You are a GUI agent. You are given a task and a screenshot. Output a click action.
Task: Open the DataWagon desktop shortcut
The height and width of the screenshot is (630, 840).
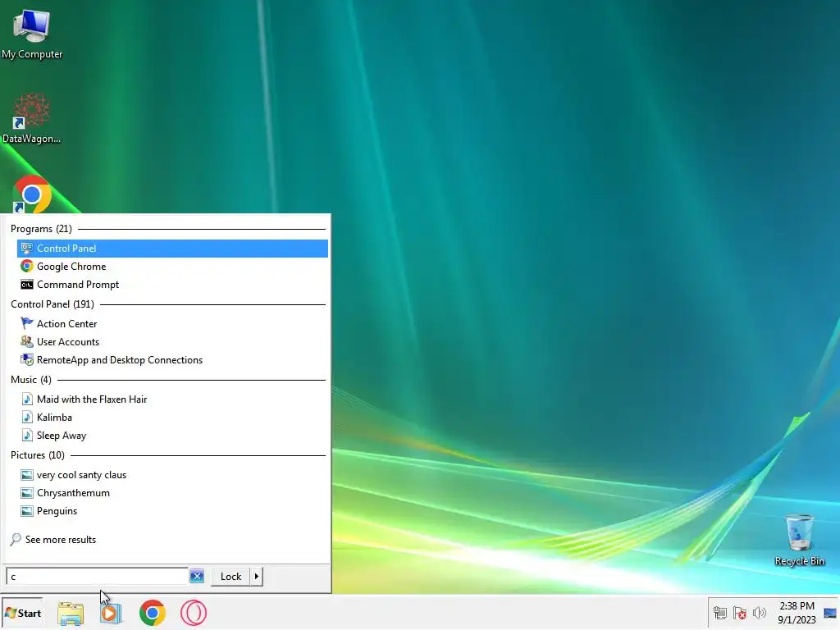(32, 119)
